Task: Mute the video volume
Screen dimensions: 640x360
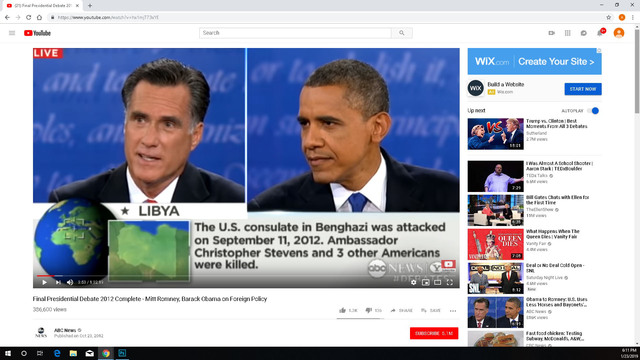Action: [x=70, y=282]
